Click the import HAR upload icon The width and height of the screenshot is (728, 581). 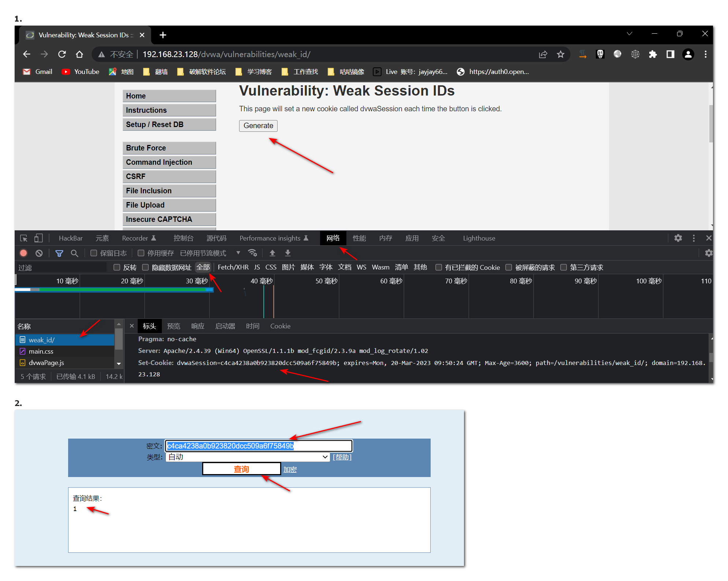pyautogui.click(x=272, y=253)
